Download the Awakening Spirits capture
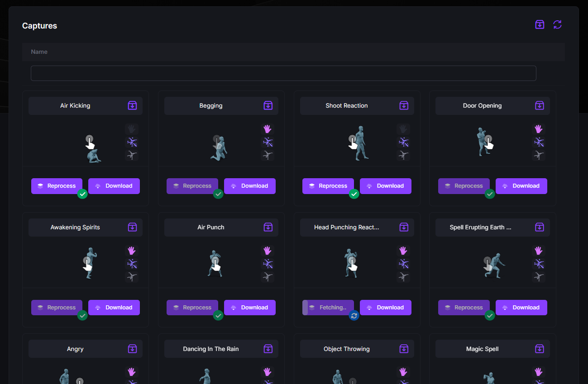 click(114, 308)
